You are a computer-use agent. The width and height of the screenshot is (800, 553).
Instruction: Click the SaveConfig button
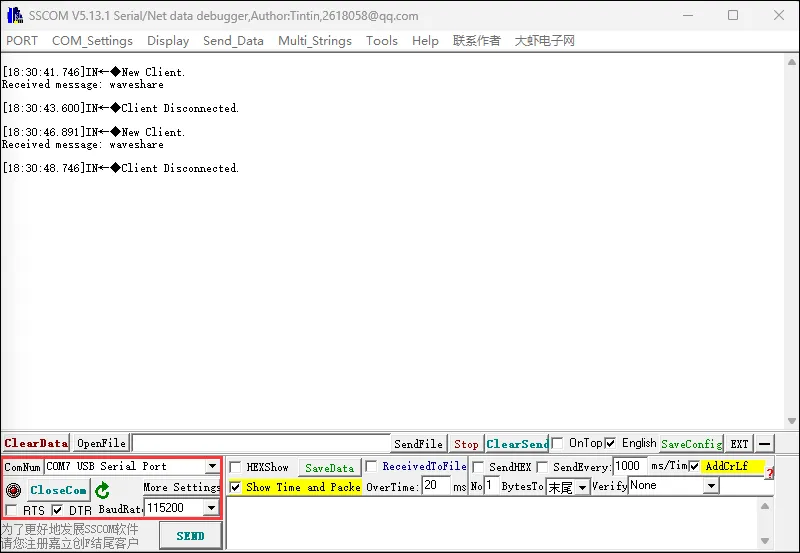coord(690,443)
